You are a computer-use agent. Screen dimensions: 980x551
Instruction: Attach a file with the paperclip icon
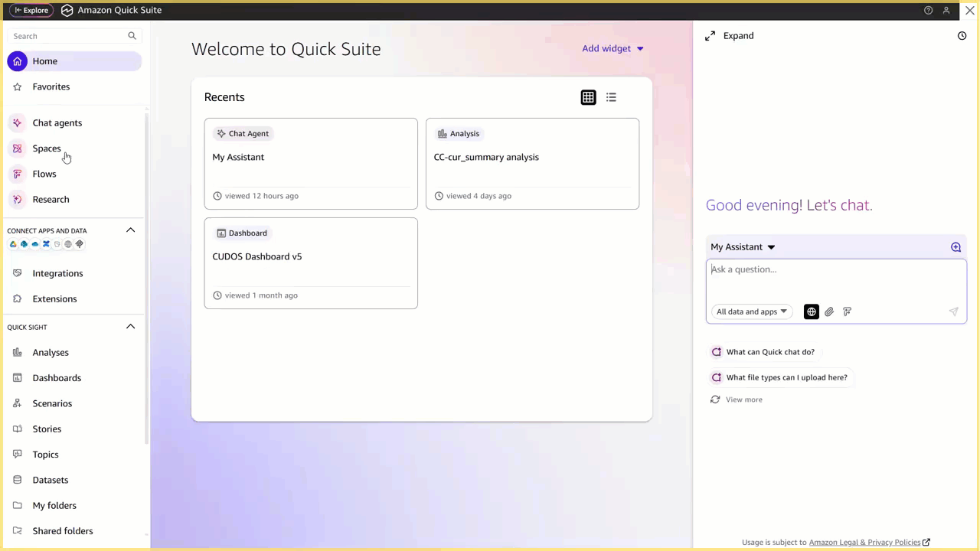828,311
